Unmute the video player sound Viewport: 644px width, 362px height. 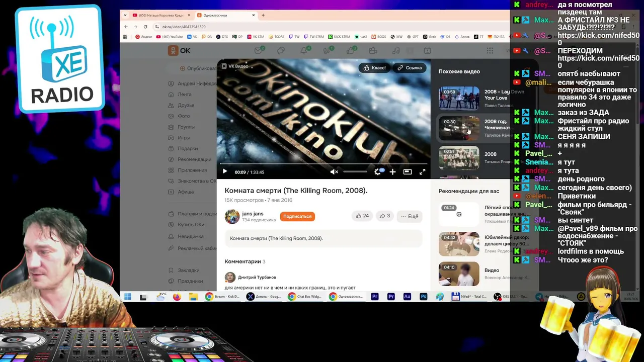click(x=334, y=172)
